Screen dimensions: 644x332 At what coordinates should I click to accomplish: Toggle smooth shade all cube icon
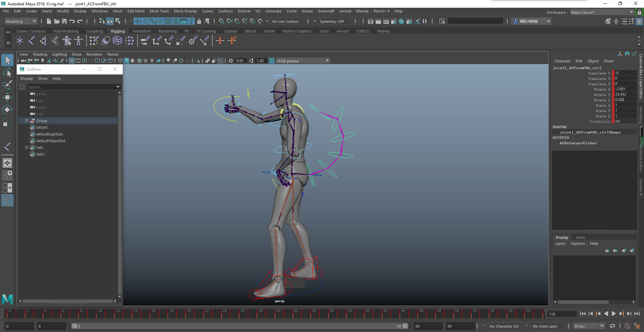(x=126, y=61)
